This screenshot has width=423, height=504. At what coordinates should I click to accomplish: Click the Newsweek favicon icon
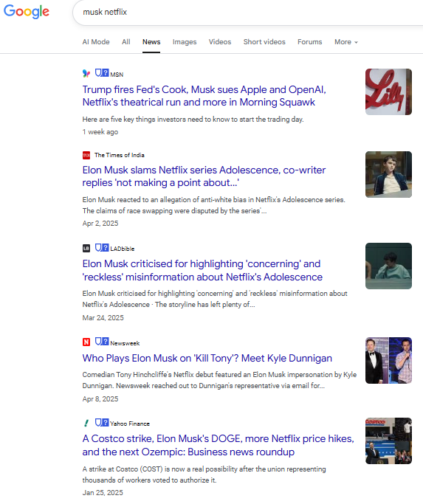tap(86, 342)
